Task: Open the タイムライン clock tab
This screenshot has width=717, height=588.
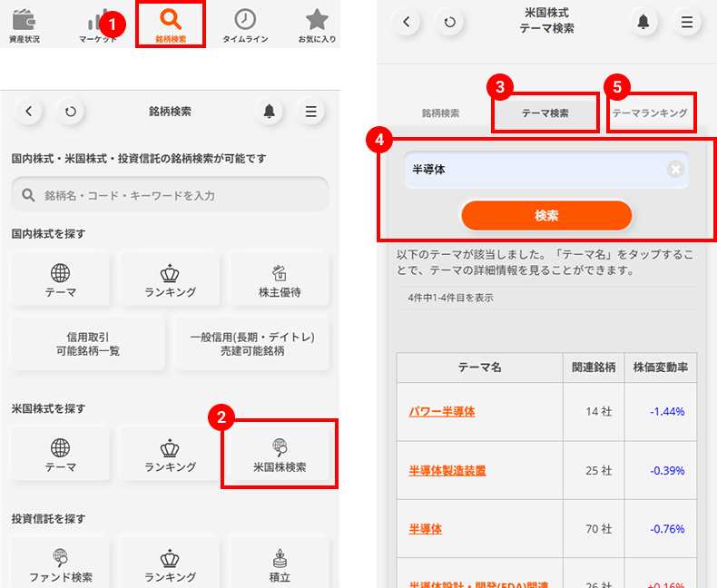Action: (245, 25)
